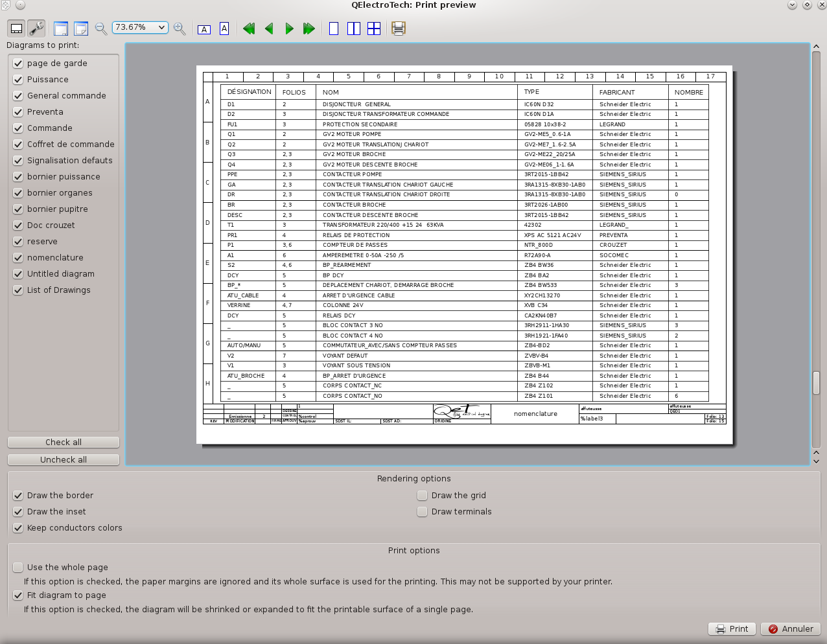Image resolution: width=827 pixels, height=644 pixels.
Task: Cancel printing with the Annuler button
Action: tap(791, 628)
